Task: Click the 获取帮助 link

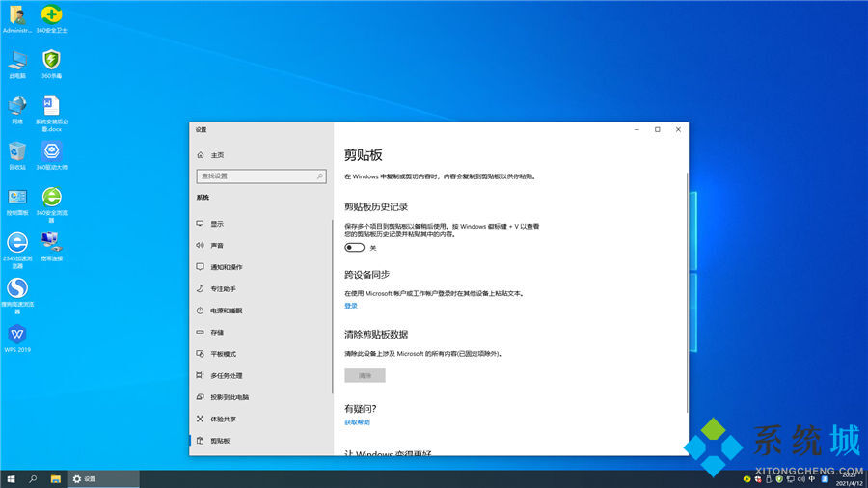Action: point(357,422)
